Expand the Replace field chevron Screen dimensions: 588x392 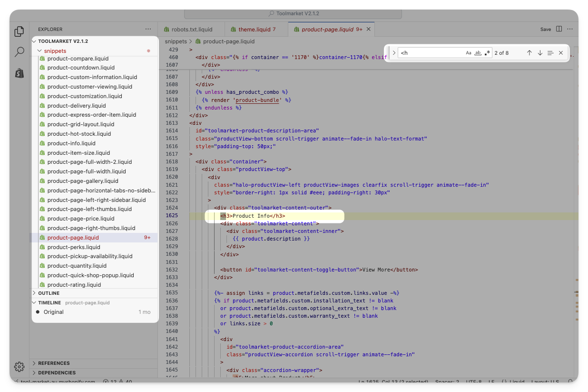394,53
